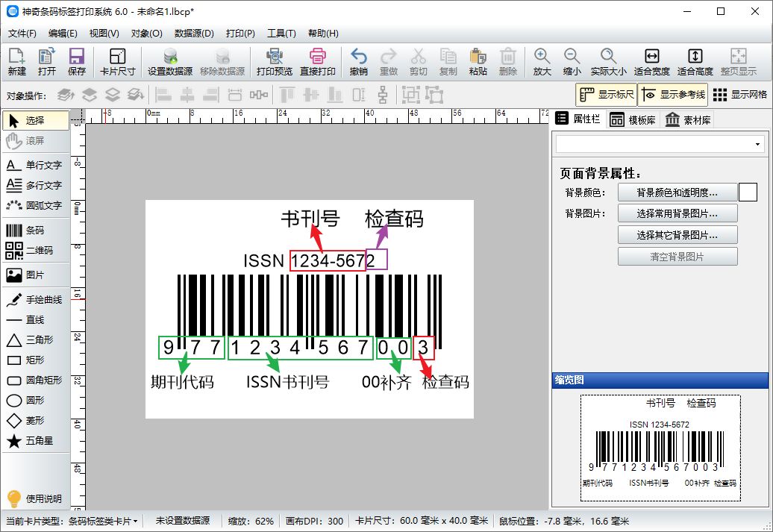Click 未设置数据源 in the status bar
Viewport: 773px width, 532px height.
(183, 521)
